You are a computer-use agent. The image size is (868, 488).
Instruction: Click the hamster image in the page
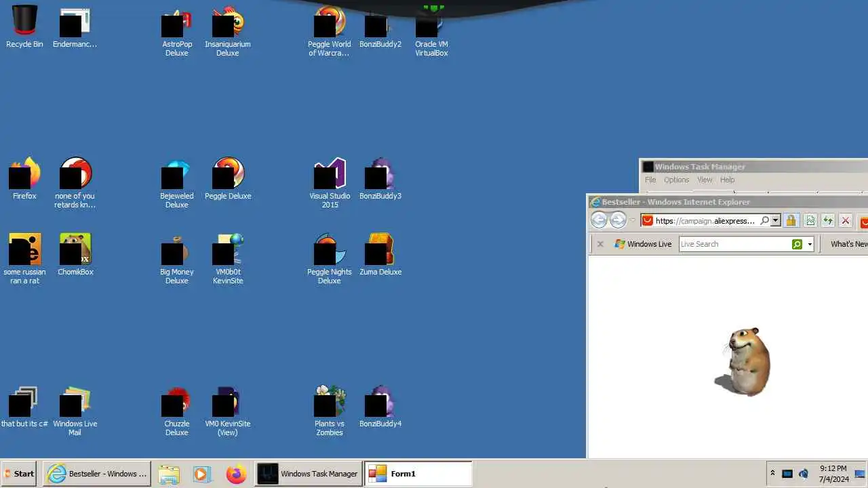pos(743,362)
